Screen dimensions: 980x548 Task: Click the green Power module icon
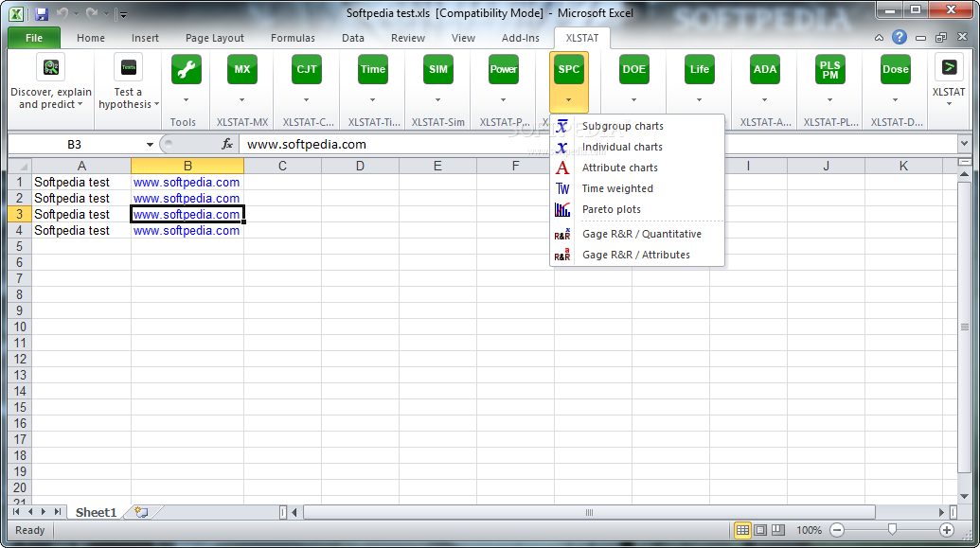click(x=503, y=69)
